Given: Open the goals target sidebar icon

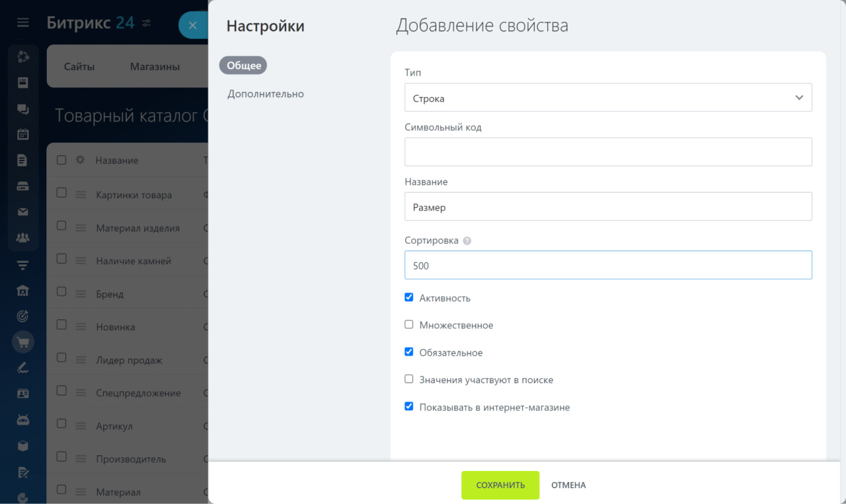Looking at the screenshot, I should coord(23,316).
